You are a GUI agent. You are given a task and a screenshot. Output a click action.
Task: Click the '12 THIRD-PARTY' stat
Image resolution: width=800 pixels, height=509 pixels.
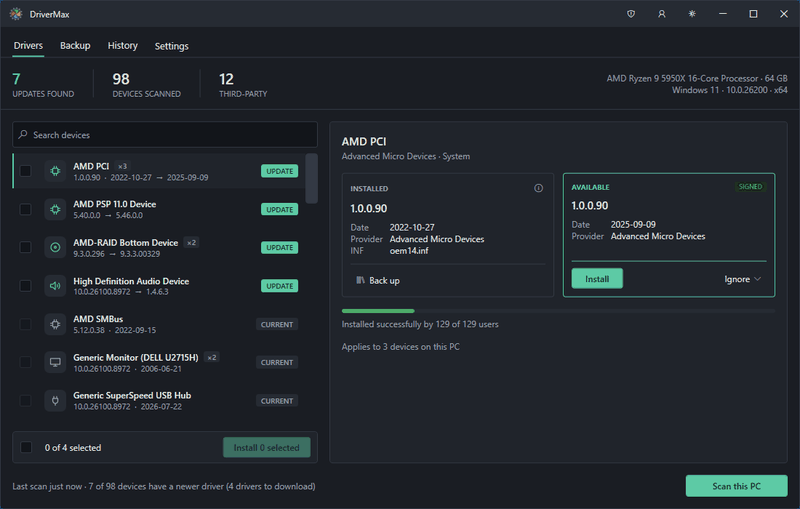click(243, 85)
